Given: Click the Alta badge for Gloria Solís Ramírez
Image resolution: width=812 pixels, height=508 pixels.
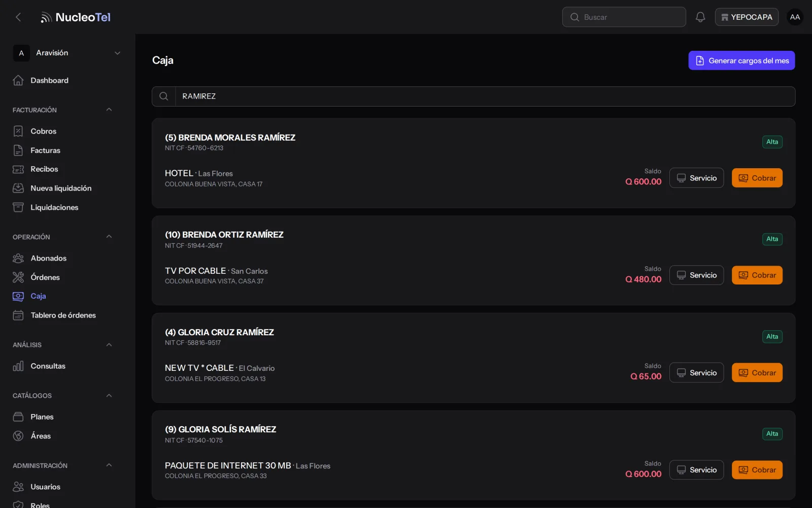Looking at the screenshot, I should coord(772,434).
